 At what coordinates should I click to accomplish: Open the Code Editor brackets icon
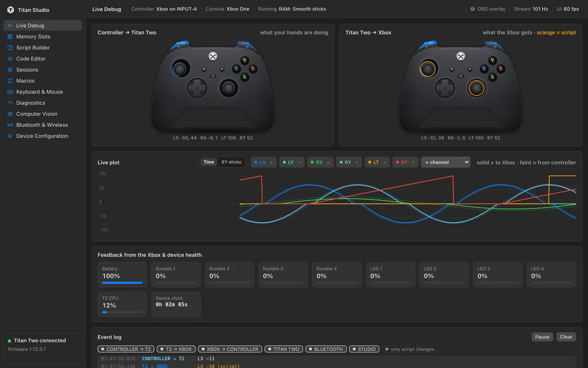[x=10, y=58]
